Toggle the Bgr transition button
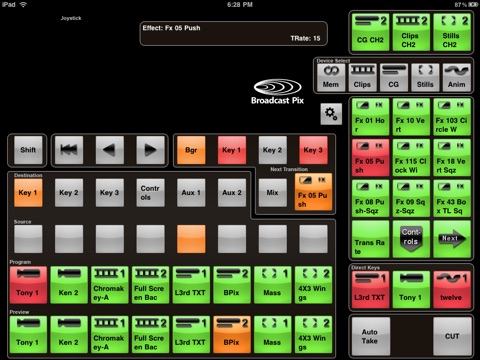480x360 pixels. click(x=191, y=150)
